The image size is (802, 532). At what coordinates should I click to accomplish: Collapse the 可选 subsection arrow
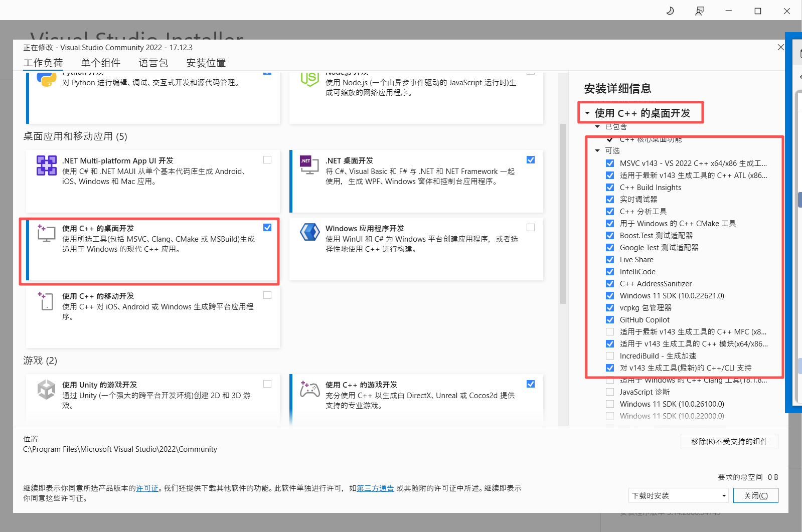(597, 151)
